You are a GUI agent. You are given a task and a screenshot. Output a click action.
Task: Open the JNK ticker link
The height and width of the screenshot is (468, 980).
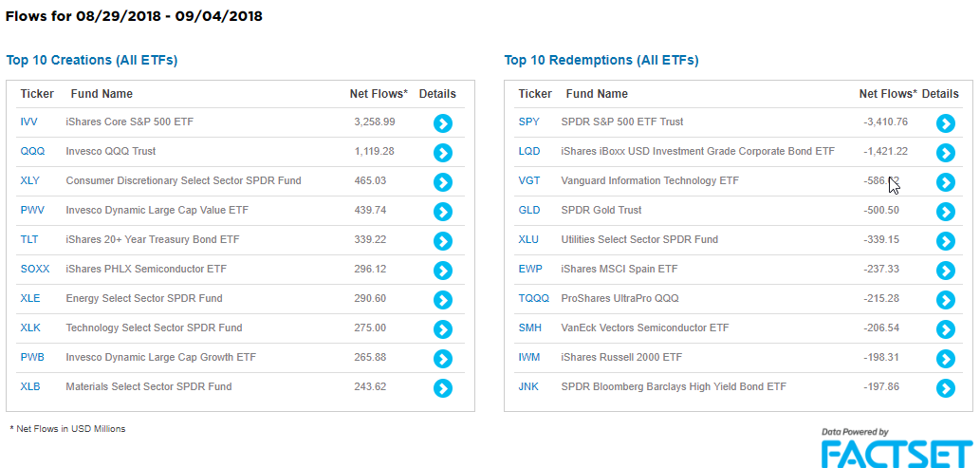[x=528, y=386]
